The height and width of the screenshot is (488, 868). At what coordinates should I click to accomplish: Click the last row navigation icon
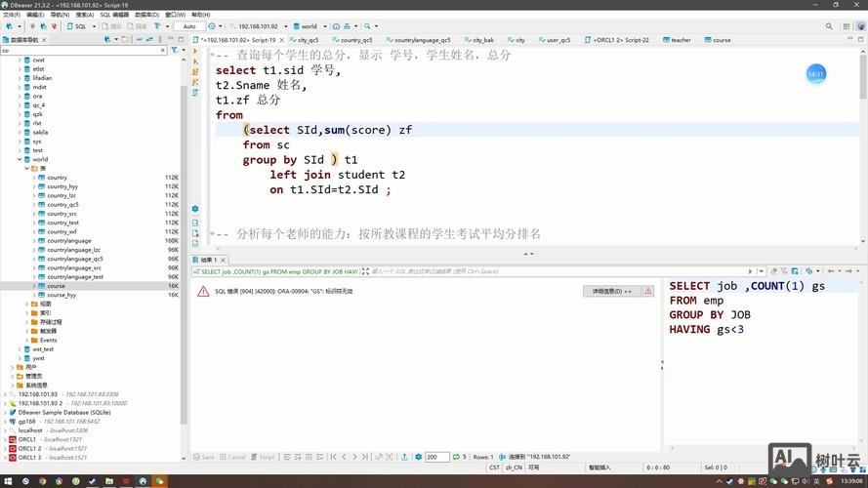click(x=365, y=457)
